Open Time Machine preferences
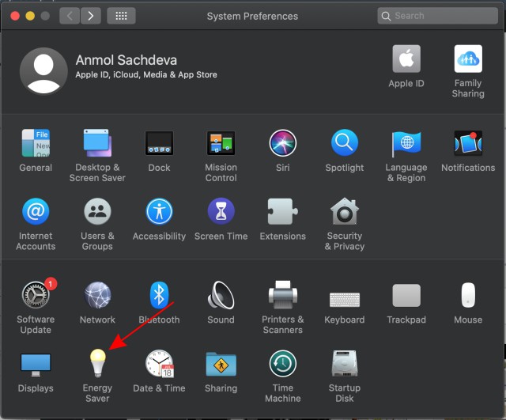Screen dimensions: 506x420 283,364
